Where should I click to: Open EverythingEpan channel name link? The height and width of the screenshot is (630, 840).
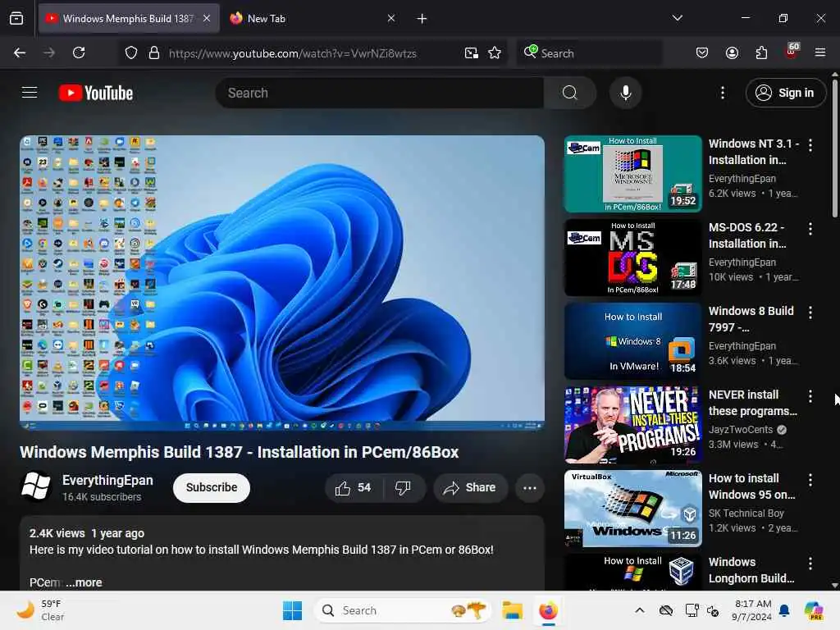coord(107,480)
